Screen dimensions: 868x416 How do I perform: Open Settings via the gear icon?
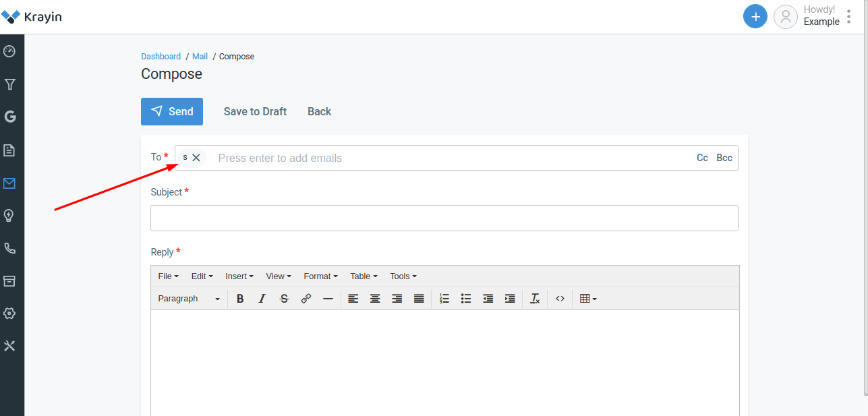(11, 313)
